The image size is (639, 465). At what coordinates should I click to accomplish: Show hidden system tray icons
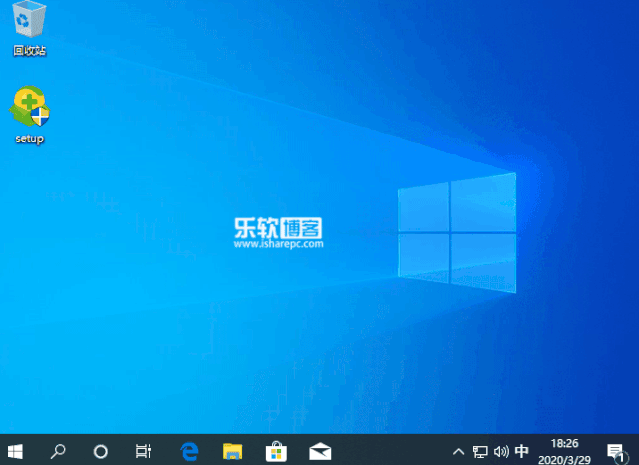click(x=458, y=452)
